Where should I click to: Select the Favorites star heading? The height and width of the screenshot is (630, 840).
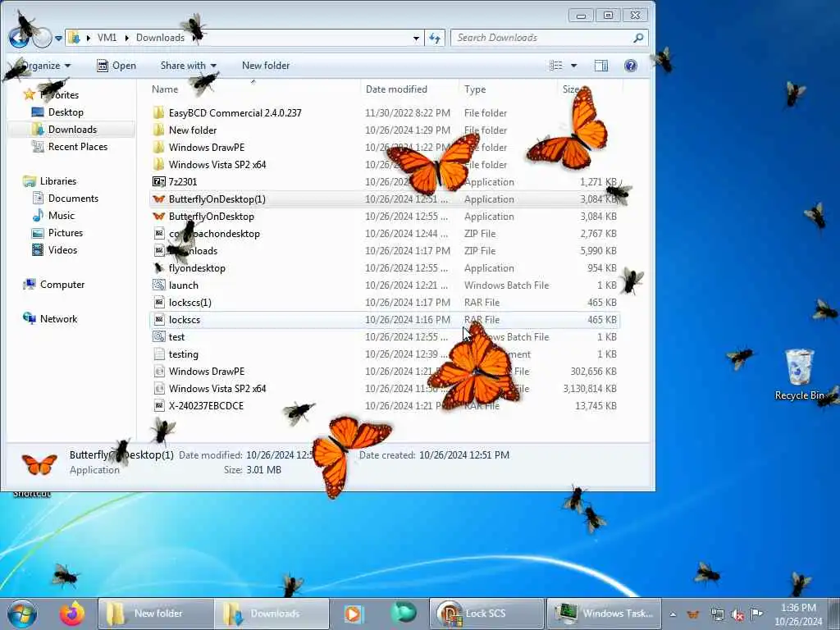52,95
